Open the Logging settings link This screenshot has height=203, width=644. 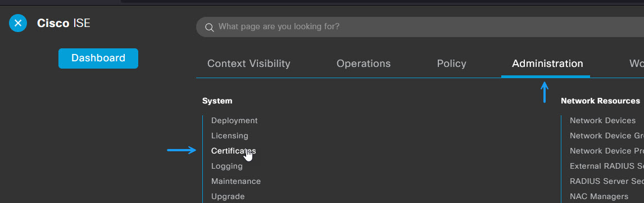tap(226, 166)
